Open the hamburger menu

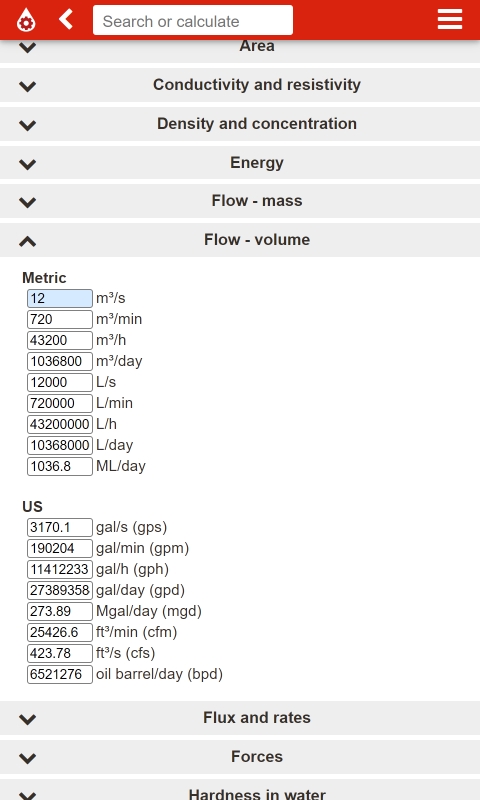click(450, 19)
